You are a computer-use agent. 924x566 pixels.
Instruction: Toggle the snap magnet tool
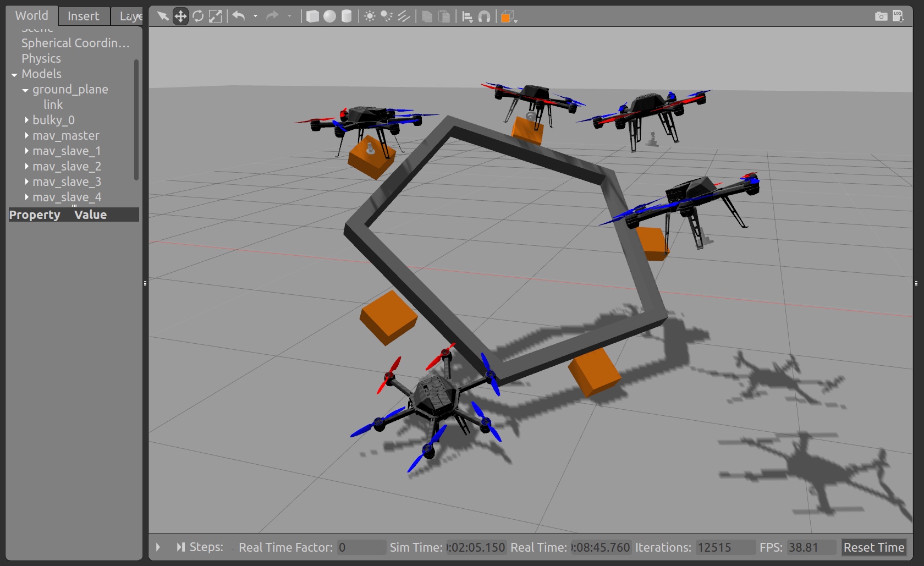point(484,17)
